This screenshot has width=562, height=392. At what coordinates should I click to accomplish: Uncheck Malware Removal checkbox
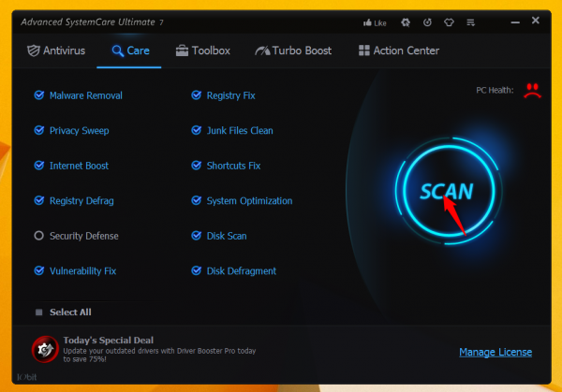(x=39, y=95)
